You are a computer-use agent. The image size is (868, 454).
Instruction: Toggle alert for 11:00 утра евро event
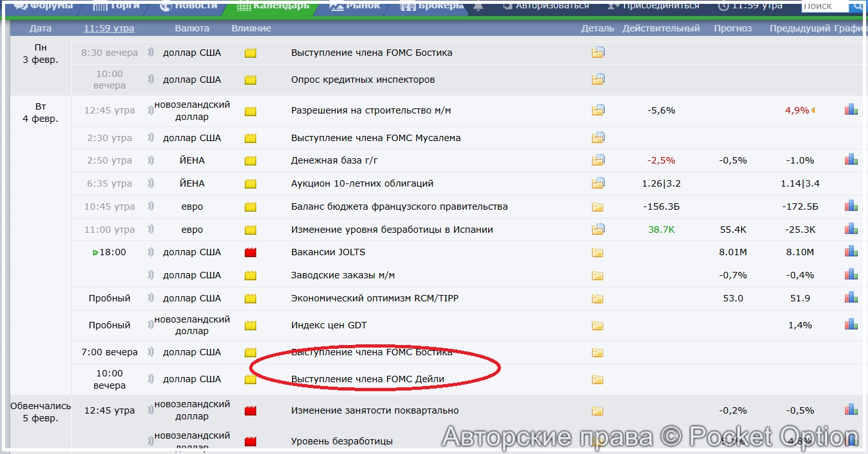151,230
